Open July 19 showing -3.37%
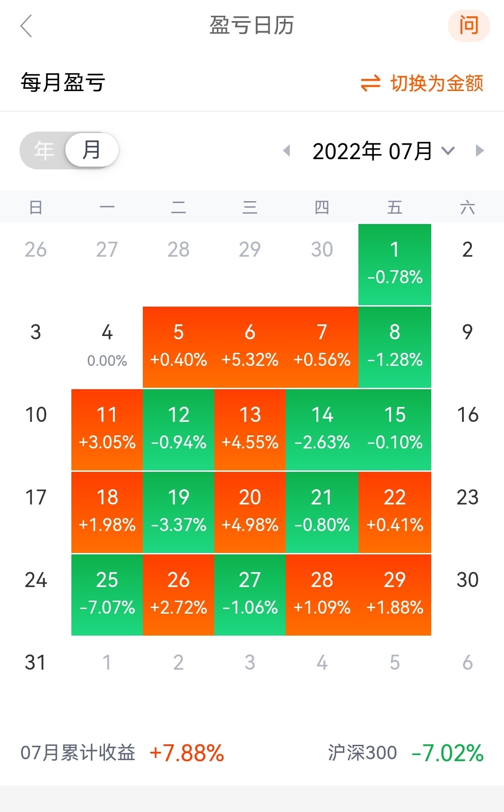504x812 pixels. click(x=179, y=512)
